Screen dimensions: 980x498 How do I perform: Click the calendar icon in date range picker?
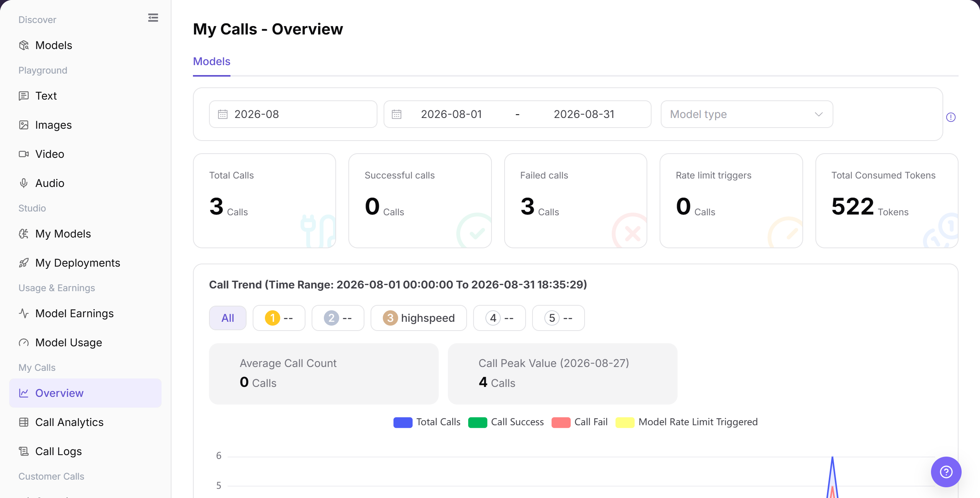point(397,114)
